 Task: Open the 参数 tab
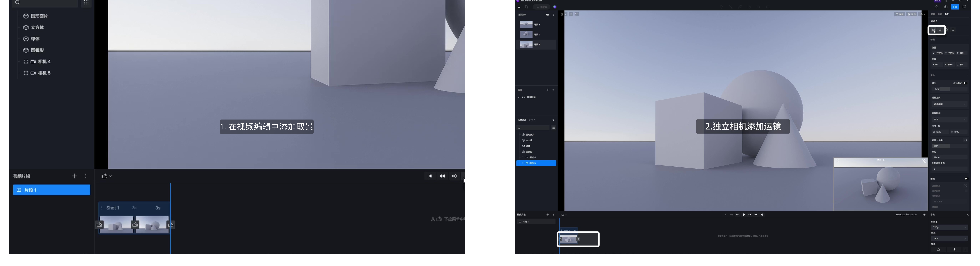[x=947, y=14]
